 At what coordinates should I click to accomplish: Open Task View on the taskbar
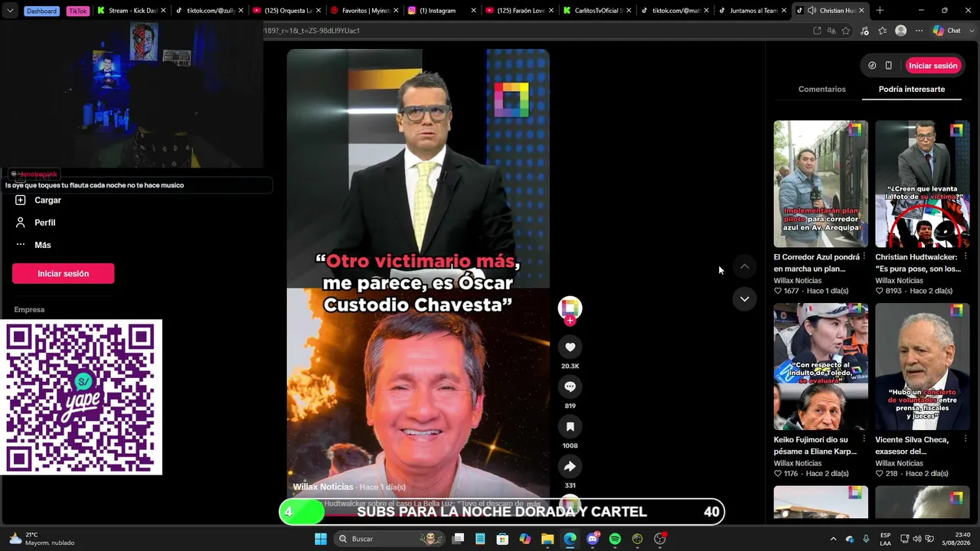(458, 539)
